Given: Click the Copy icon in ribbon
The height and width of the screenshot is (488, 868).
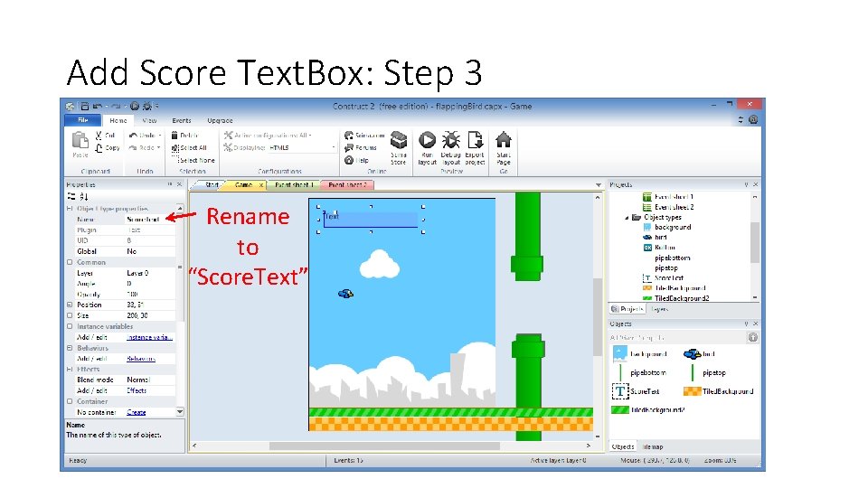Looking at the screenshot, I should coord(99,147).
